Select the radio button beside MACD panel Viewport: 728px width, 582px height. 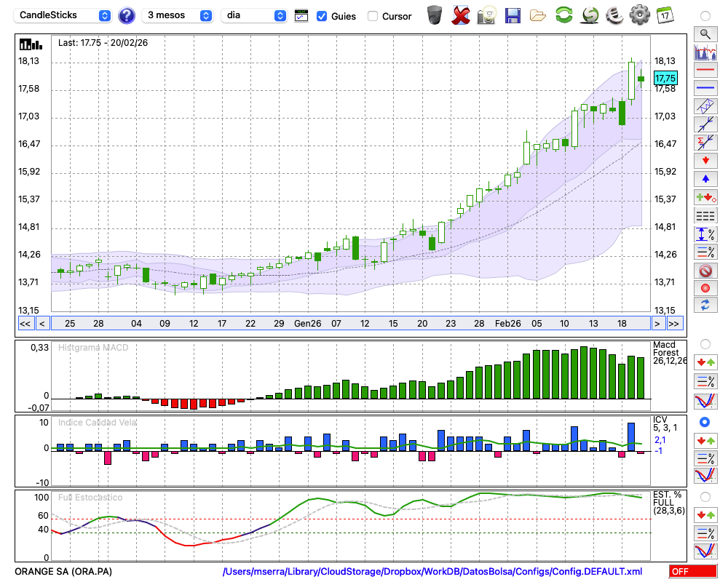[705, 343]
